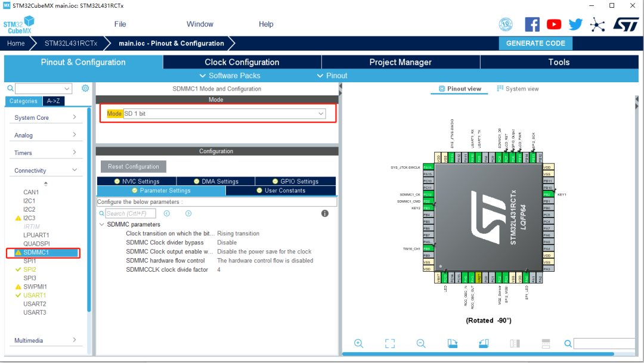
Task: Open the Facebook link icon
Action: pos(532,24)
